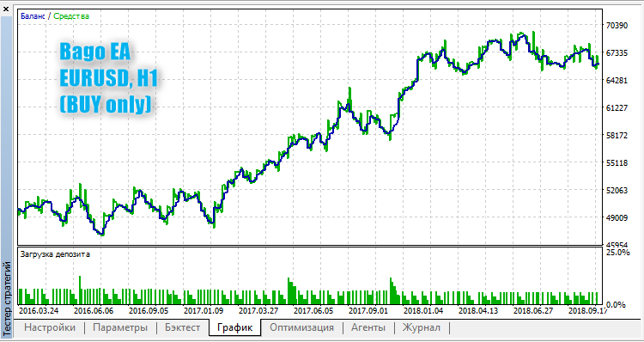Click the 2017.06.05 date label
Image resolution: width=644 pixels, height=342 pixels.
(x=314, y=310)
